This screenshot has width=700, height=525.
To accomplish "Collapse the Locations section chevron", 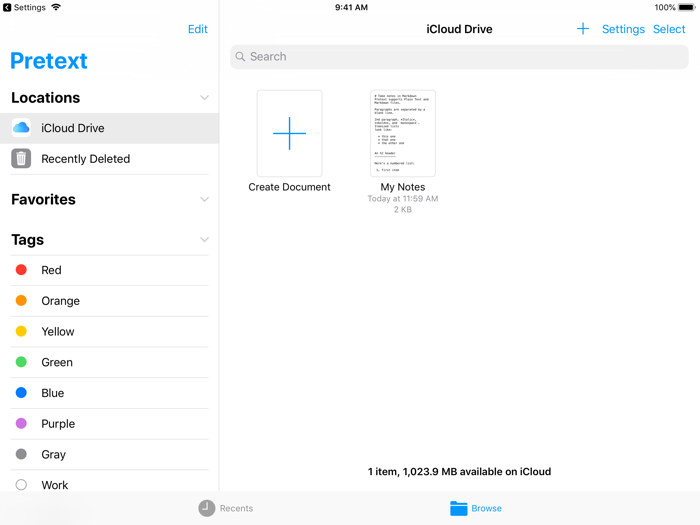I will coord(204,98).
